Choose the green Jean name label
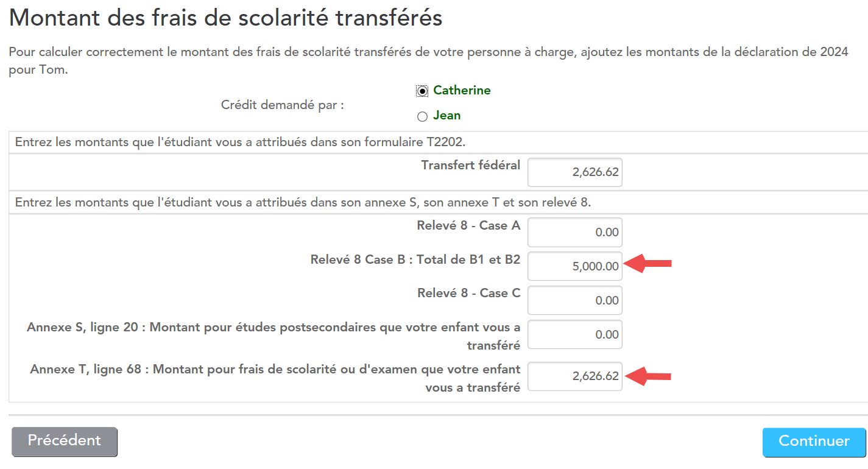 point(446,116)
